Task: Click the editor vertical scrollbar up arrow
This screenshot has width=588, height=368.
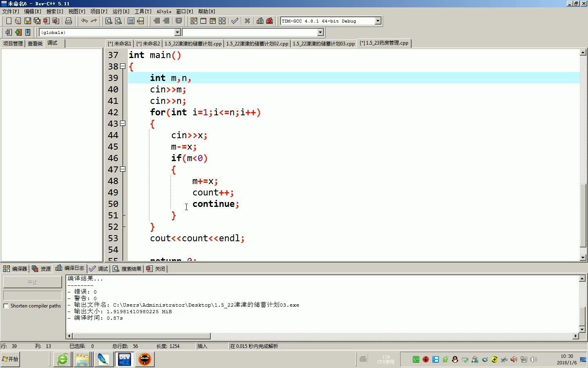Action: click(583, 52)
